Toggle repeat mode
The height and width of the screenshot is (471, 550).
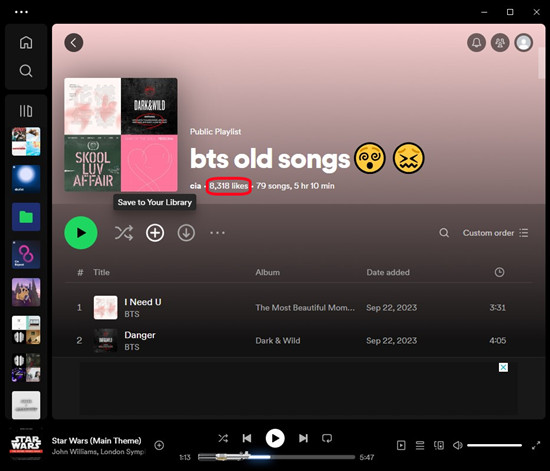coord(327,438)
